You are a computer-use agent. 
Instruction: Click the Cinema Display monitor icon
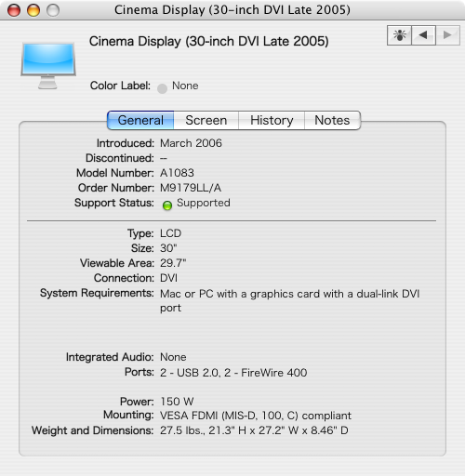pyautogui.click(x=48, y=66)
